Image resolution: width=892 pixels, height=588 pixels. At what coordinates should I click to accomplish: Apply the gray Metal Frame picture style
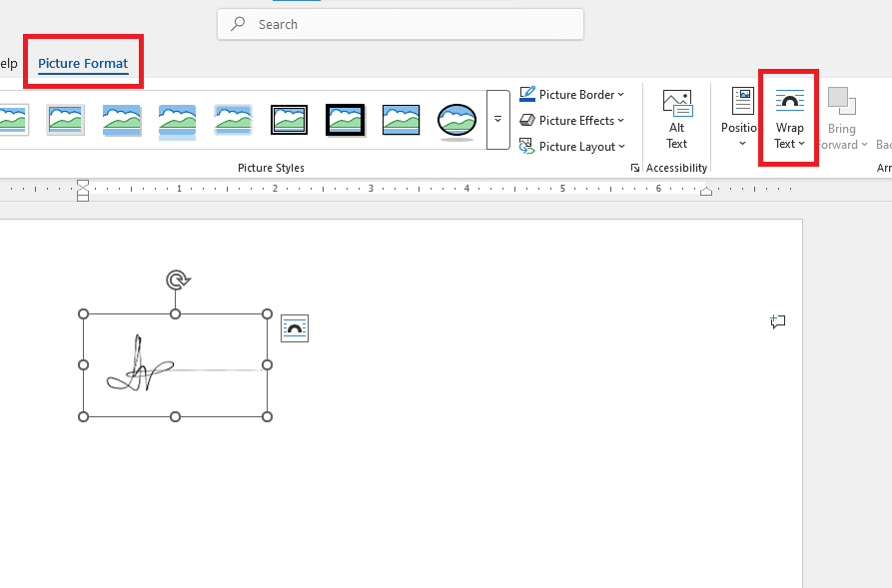65,120
